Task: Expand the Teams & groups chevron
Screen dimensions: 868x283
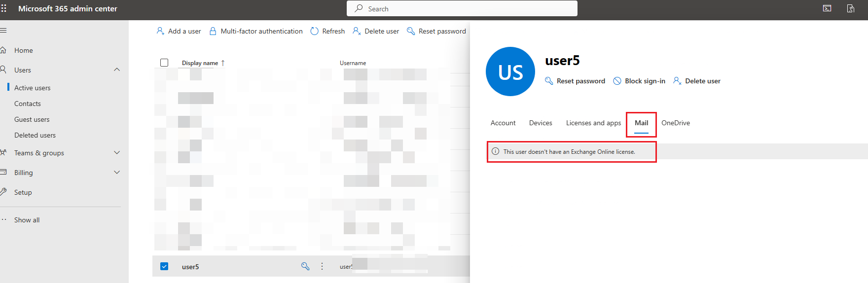Action: pos(117,152)
